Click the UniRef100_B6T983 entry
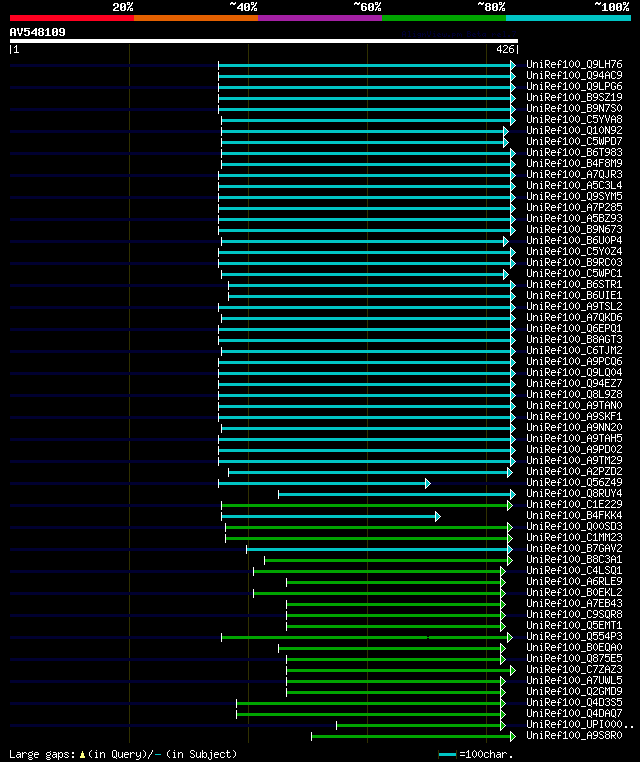 pyautogui.click(x=574, y=152)
